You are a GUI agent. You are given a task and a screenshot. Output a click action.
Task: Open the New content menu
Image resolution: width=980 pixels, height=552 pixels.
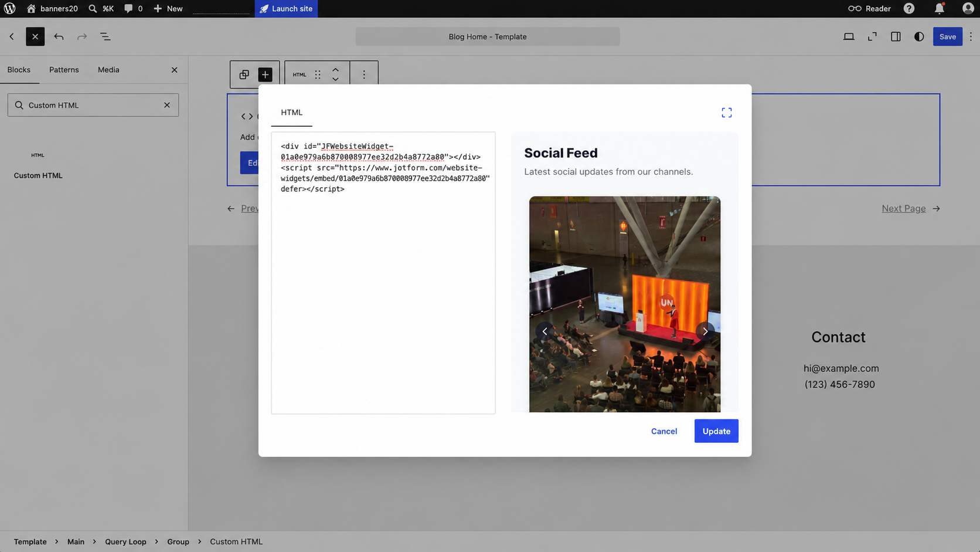pyautogui.click(x=168, y=9)
